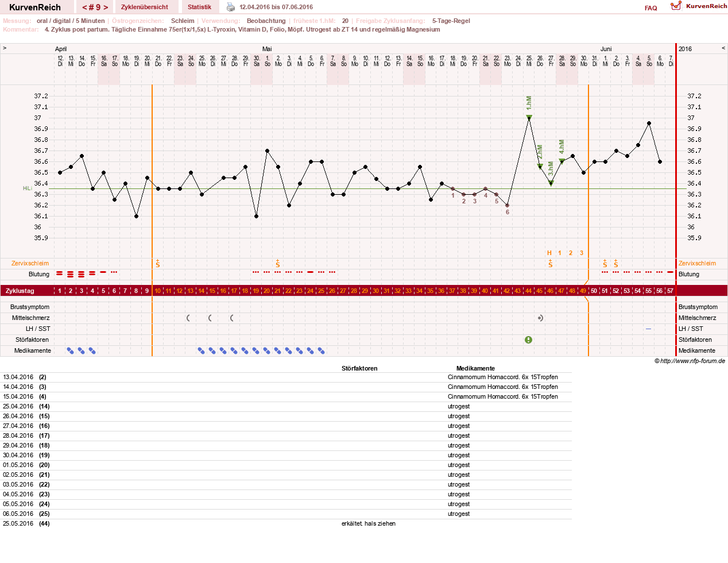Go to the previous cycle with the < arrow

85,7
